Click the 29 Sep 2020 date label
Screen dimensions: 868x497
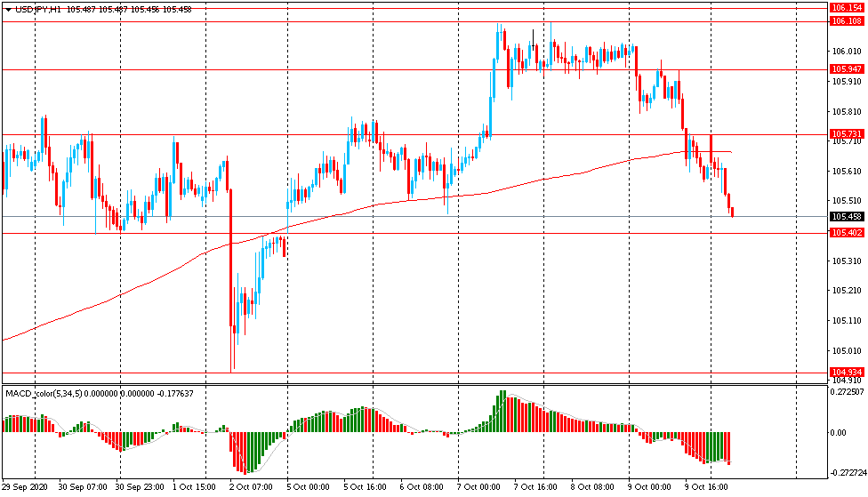point(25,487)
